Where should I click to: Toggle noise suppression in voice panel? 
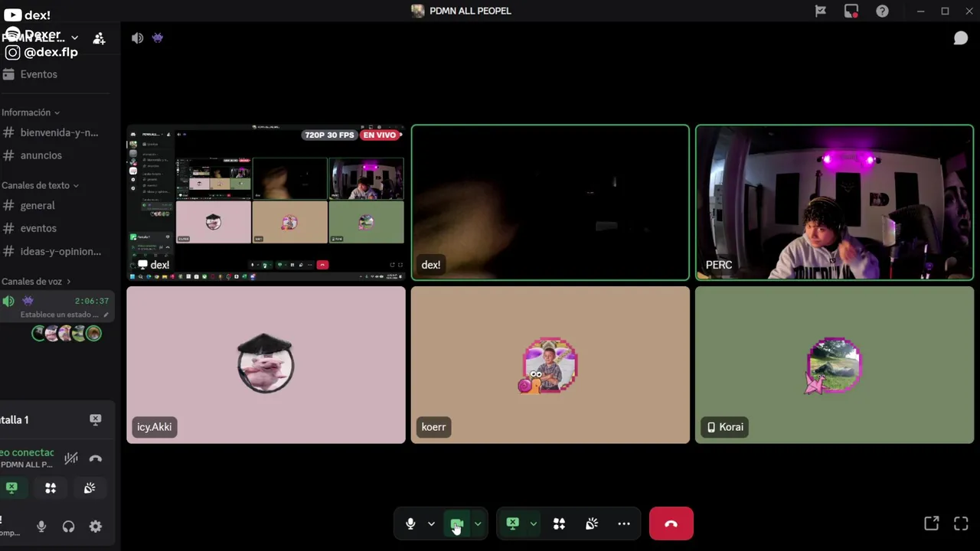pyautogui.click(x=71, y=458)
